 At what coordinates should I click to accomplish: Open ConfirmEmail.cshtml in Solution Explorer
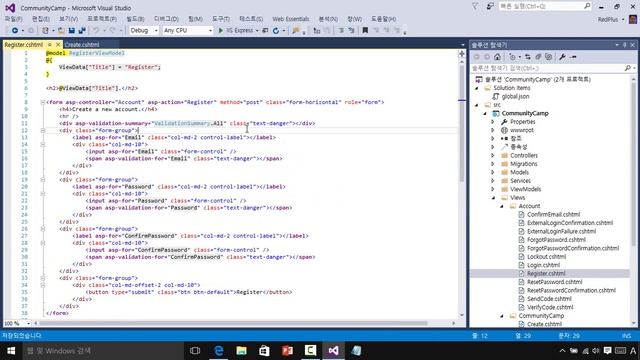[553, 214]
